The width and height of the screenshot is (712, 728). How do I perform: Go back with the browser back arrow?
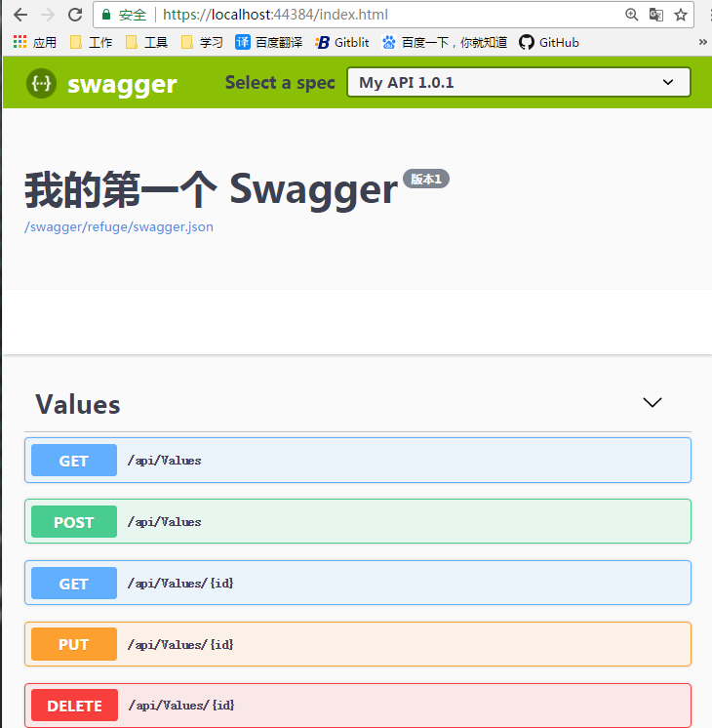pyautogui.click(x=20, y=15)
